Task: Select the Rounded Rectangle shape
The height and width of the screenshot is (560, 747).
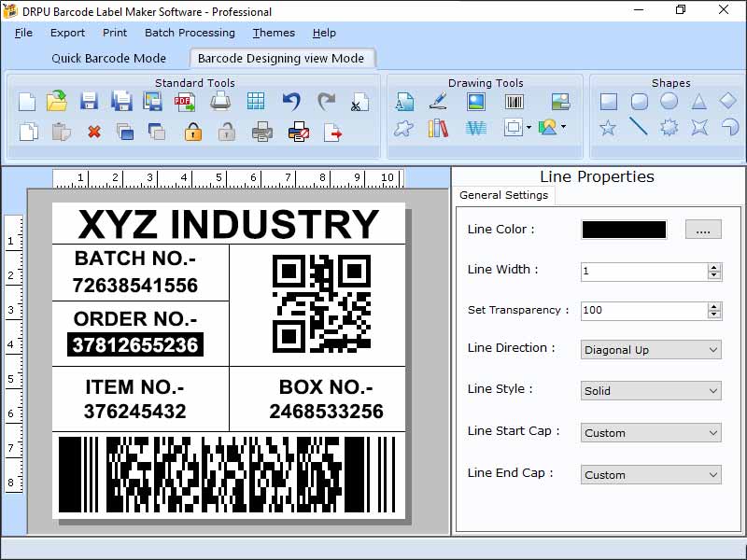Action: click(639, 102)
